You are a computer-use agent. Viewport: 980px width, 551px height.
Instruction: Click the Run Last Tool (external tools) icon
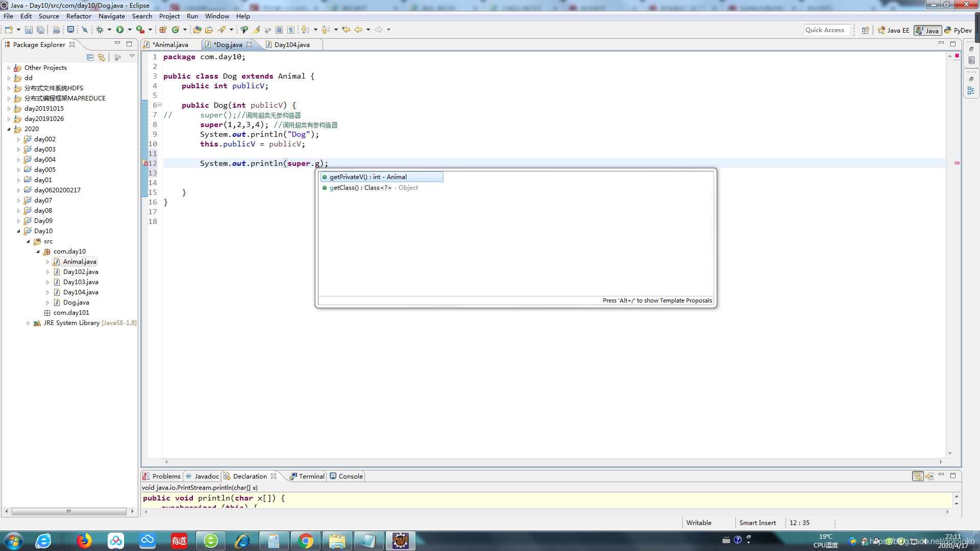(140, 30)
